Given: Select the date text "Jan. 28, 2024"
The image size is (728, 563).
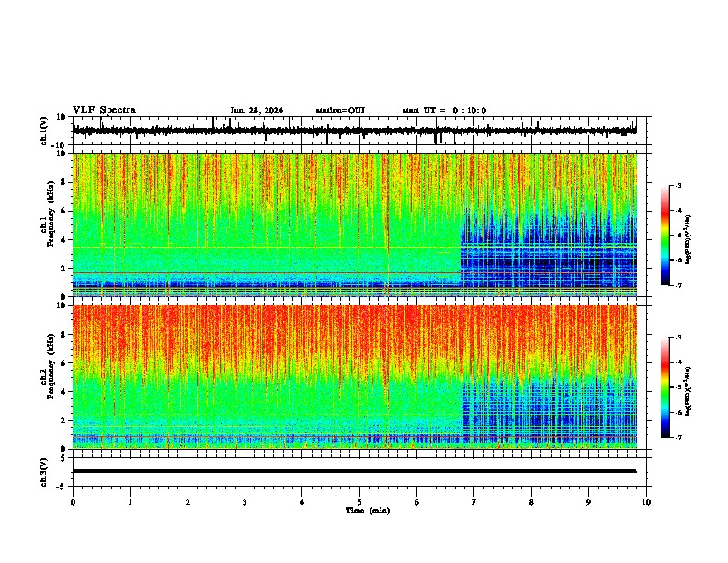Looking at the screenshot, I should 256,110.
